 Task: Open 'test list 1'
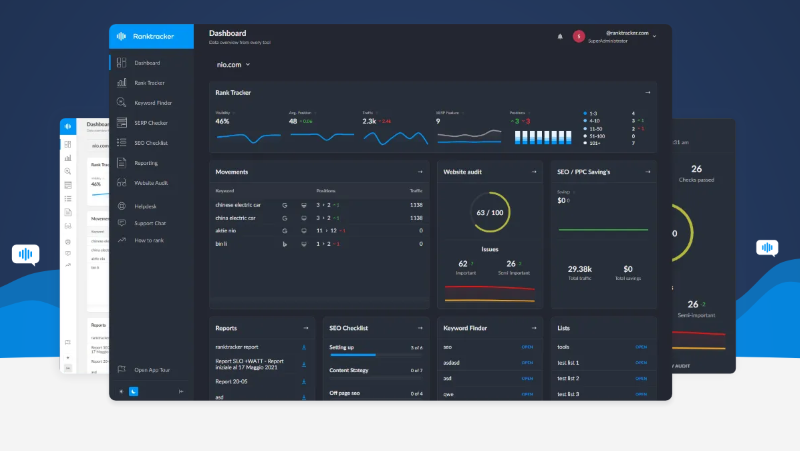point(641,363)
